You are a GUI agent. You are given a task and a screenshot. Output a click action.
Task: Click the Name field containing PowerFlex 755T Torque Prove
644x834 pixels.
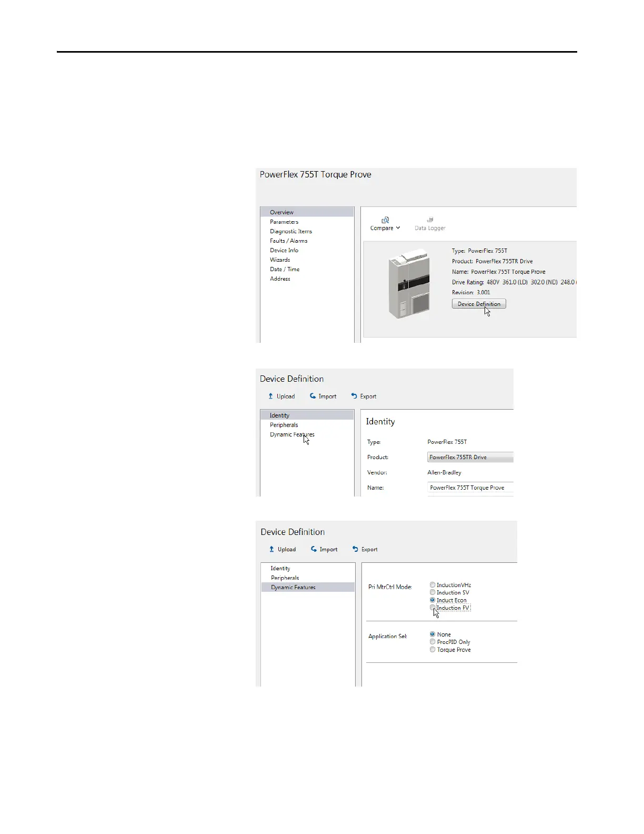[x=470, y=488]
